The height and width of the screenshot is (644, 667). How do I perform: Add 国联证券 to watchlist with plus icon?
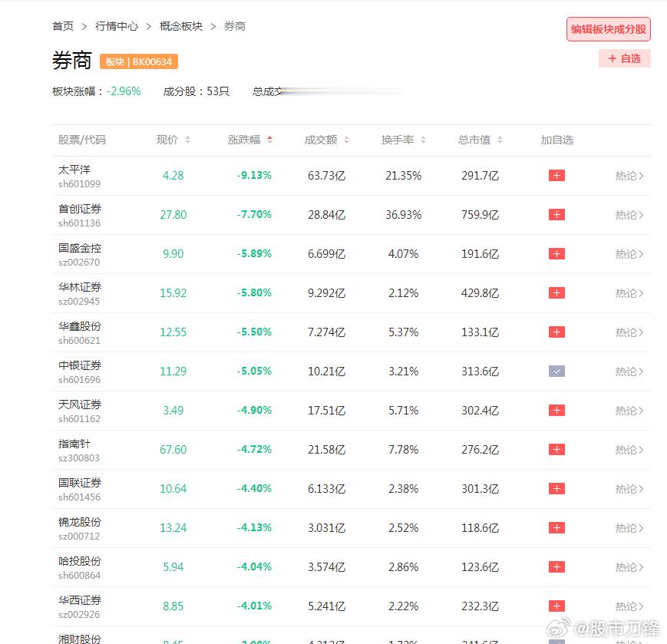point(556,488)
